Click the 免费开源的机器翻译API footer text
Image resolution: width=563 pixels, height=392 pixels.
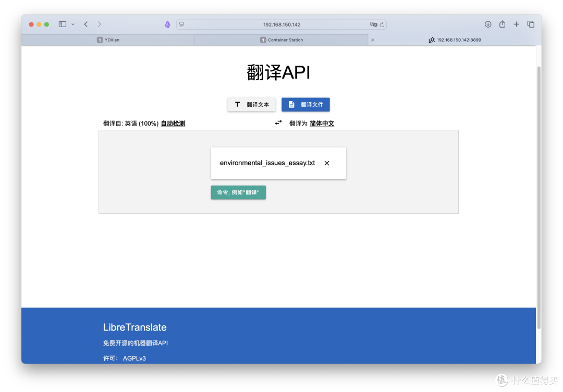pyautogui.click(x=136, y=343)
